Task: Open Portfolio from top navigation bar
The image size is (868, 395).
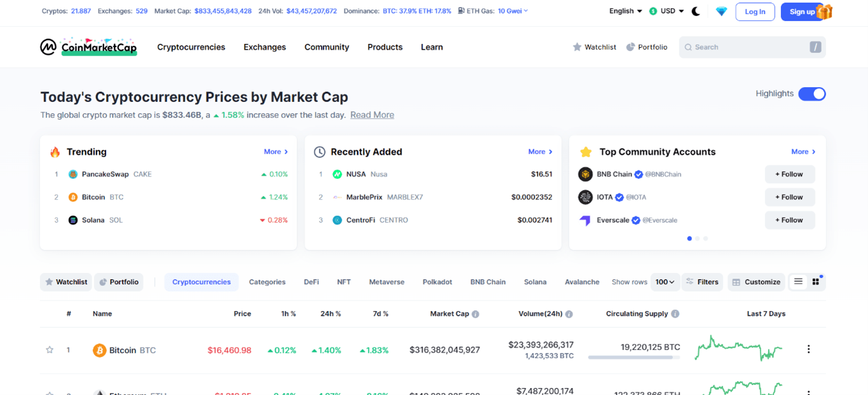Action: 647,47
